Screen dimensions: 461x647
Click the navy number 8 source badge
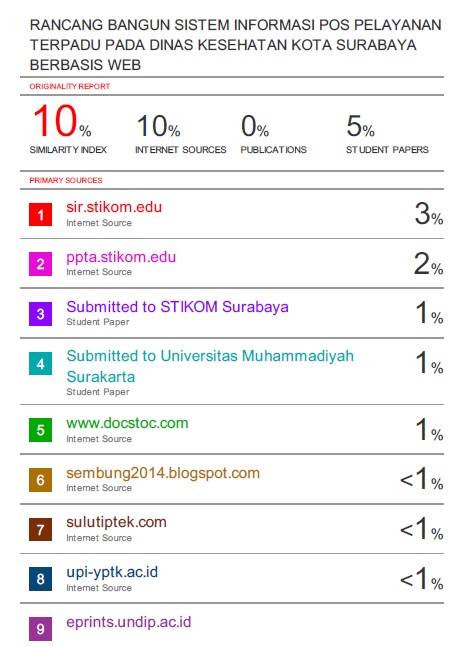point(40,579)
